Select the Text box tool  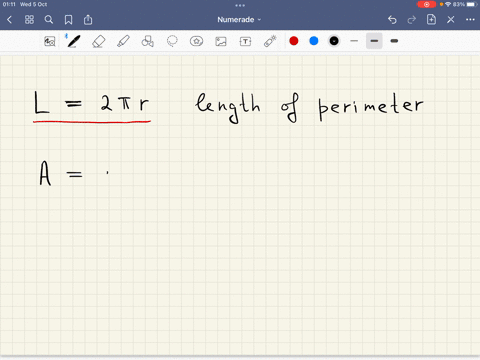click(245, 41)
